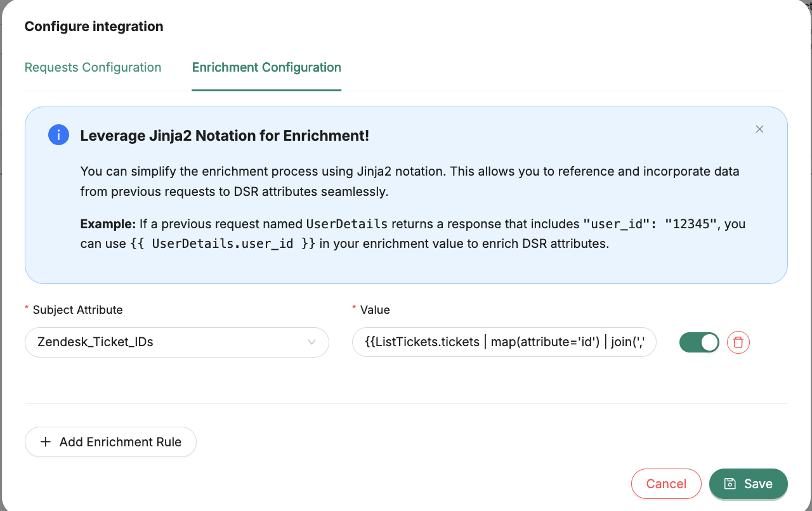The width and height of the screenshot is (812, 511).
Task: Delete the Zendesk_Ticket_IDs enrichment rule
Action: 738,342
